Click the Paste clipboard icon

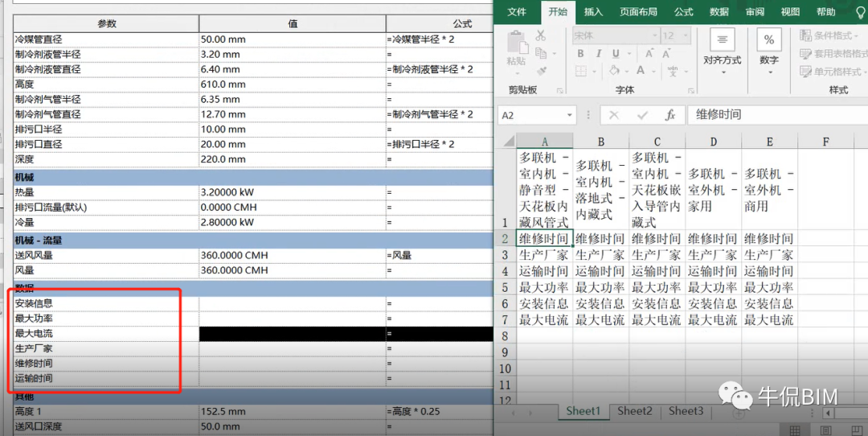click(x=517, y=43)
